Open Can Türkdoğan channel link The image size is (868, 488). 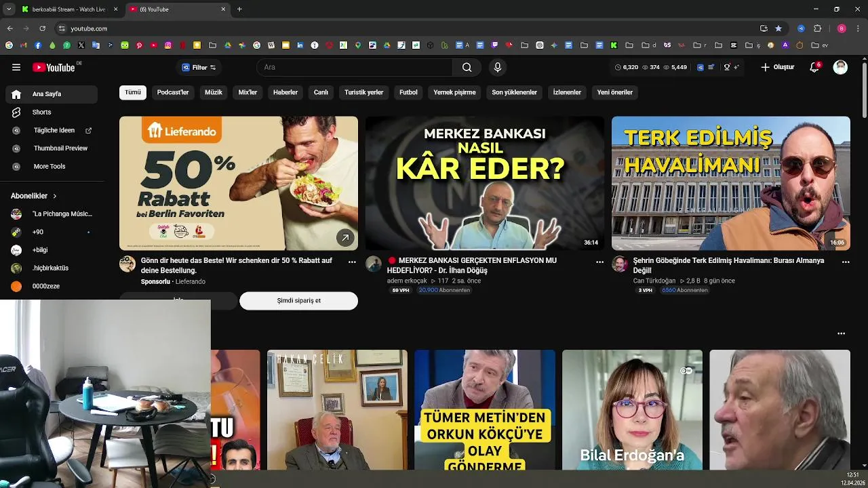[654, 281]
